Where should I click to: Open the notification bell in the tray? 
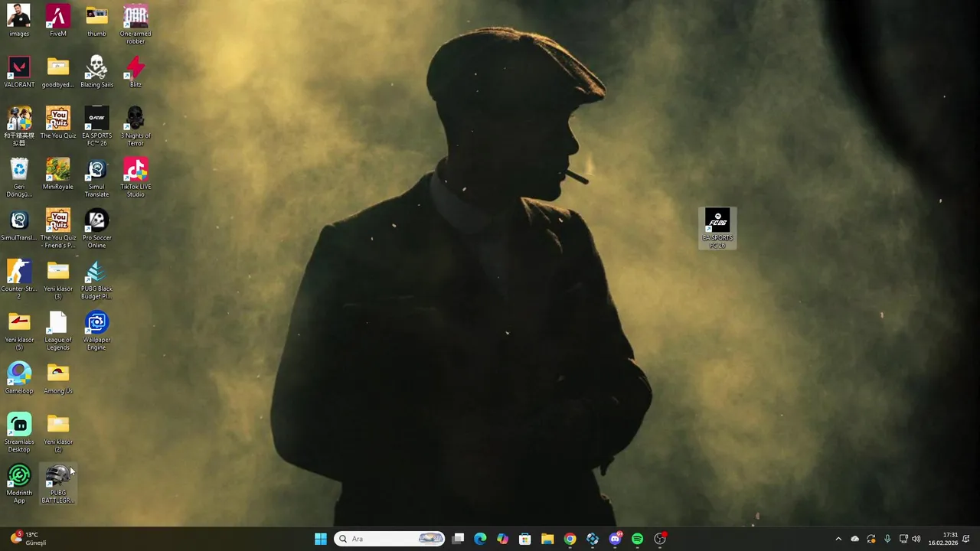(966, 539)
